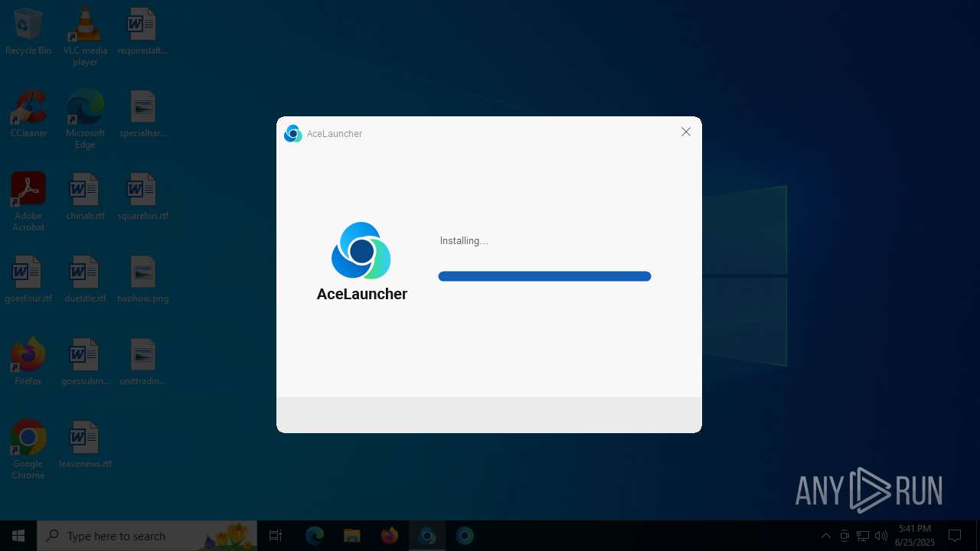
Task: Click the second AceLauncher taskbar icon
Action: point(465,536)
